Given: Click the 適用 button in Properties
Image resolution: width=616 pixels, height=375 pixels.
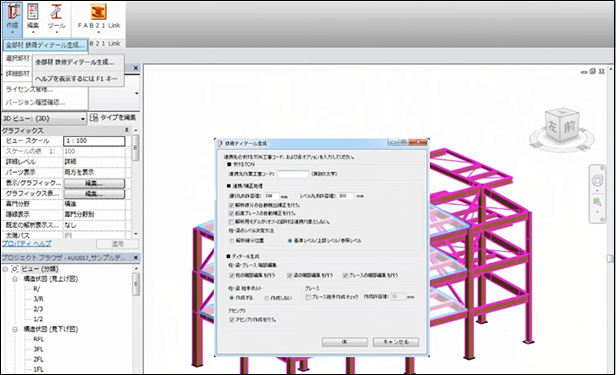Looking at the screenshot, I should click(x=117, y=244).
